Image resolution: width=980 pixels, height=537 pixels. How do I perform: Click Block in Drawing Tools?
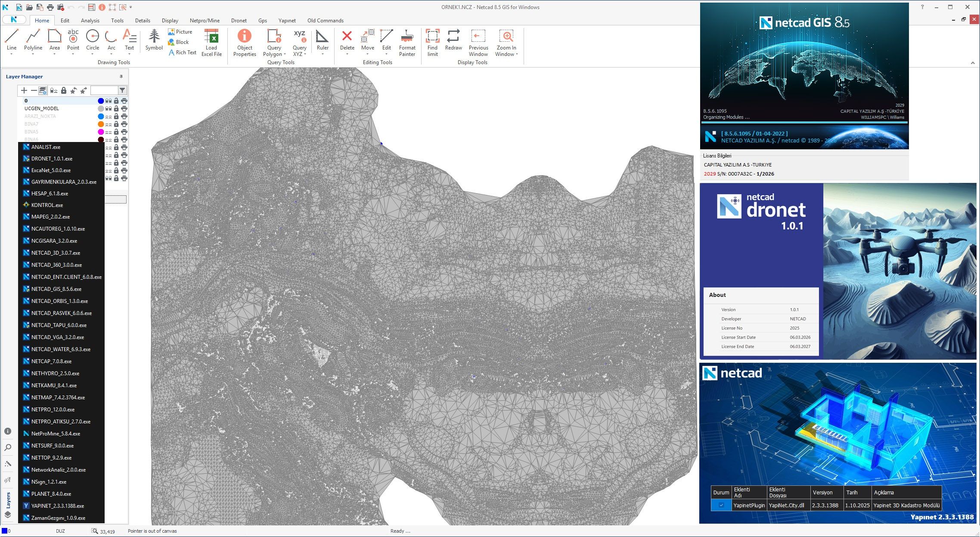click(178, 42)
